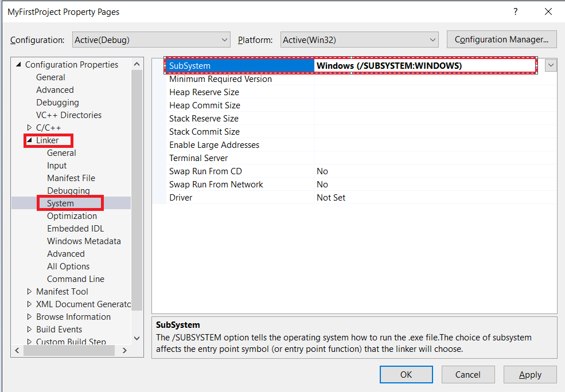The image size is (565, 392).
Task: Click the Apply button
Action: point(530,375)
